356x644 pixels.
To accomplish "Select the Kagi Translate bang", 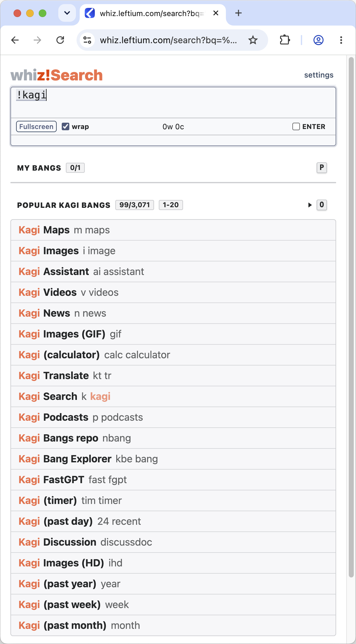I will (173, 376).
